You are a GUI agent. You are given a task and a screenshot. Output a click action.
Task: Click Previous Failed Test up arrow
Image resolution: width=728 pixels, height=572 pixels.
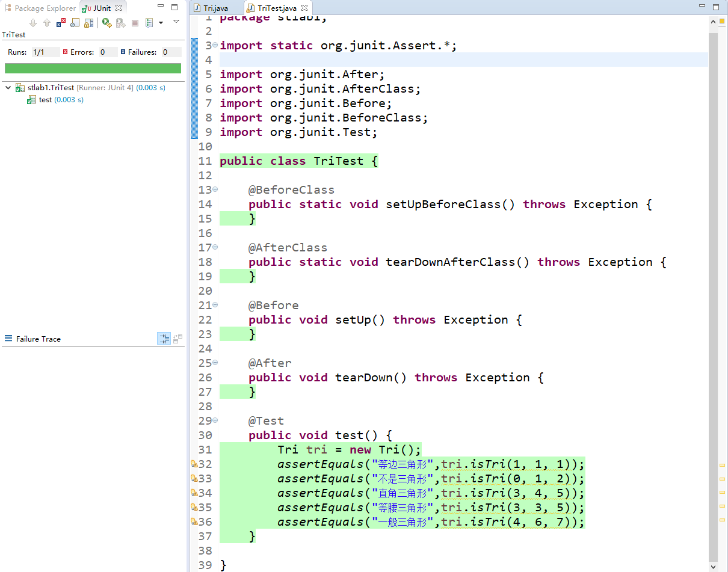(46, 23)
